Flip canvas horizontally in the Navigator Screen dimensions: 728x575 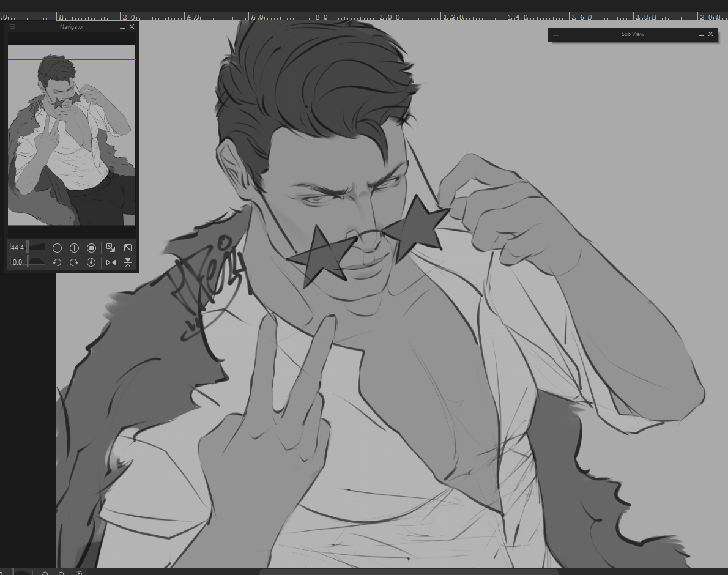point(111,262)
